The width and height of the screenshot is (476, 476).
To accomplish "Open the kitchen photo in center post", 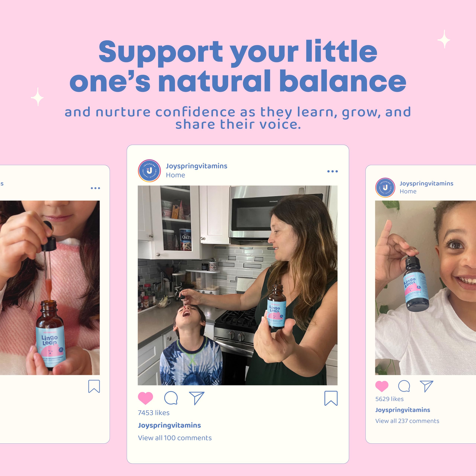I will point(237,285).
